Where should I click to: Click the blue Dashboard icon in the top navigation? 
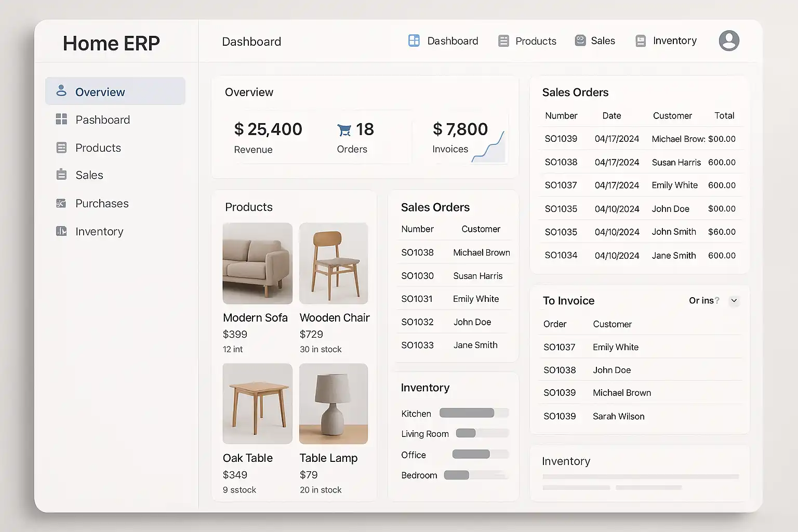(x=414, y=41)
